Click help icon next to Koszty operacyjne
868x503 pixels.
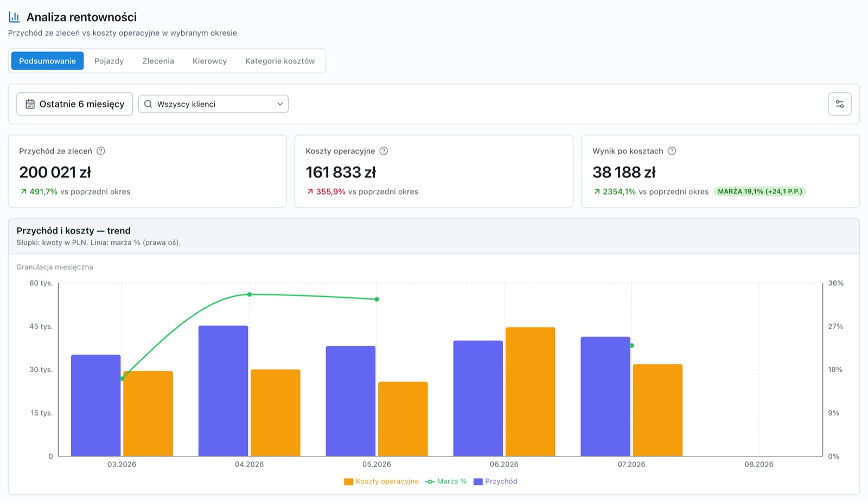click(x=384, y=151)
